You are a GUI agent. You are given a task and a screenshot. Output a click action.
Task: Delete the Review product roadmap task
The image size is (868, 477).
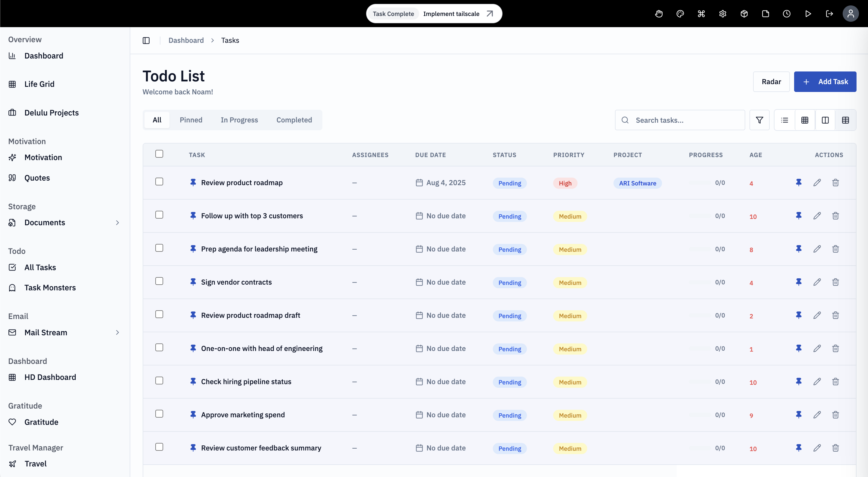[x=835, y=183]
